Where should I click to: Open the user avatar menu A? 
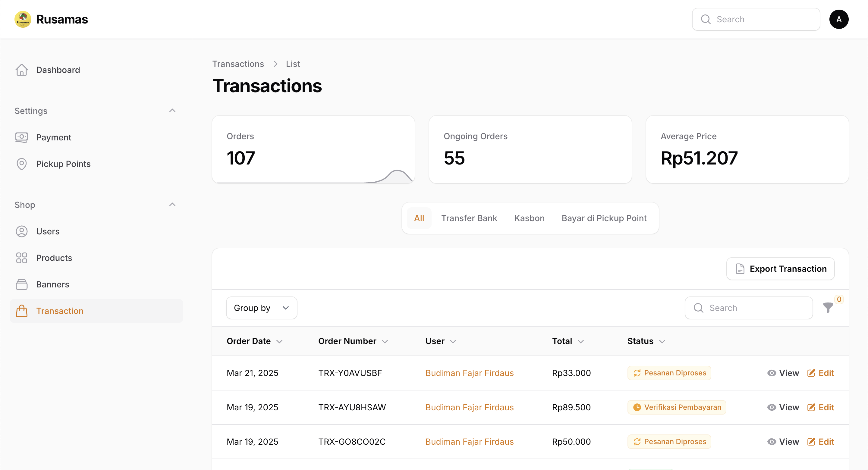pyautogui.click(x=839, y=19)
